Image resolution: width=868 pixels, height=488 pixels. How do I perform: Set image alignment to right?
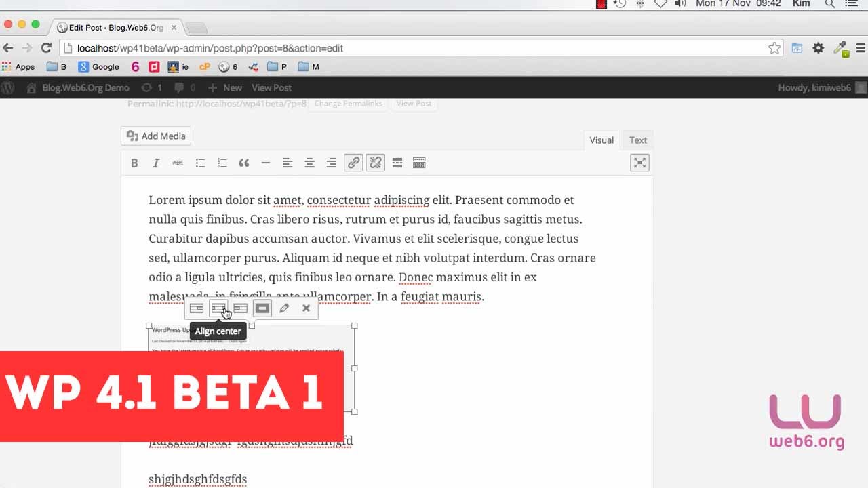[240, 308]
